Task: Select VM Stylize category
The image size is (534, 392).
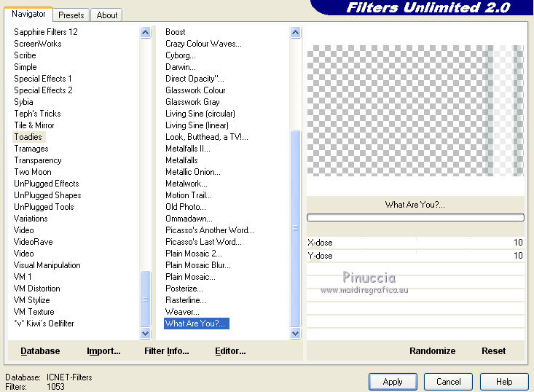Action: click(x=31, y=300)
